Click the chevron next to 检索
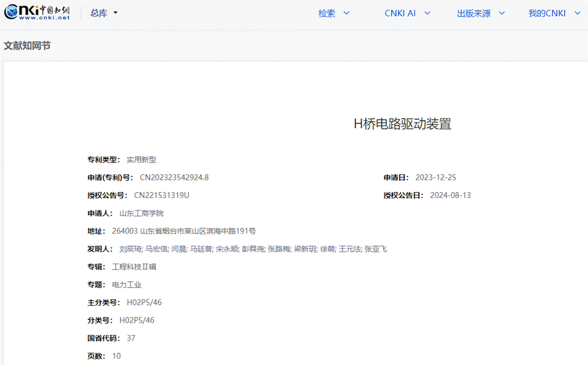 click(346, 13)
